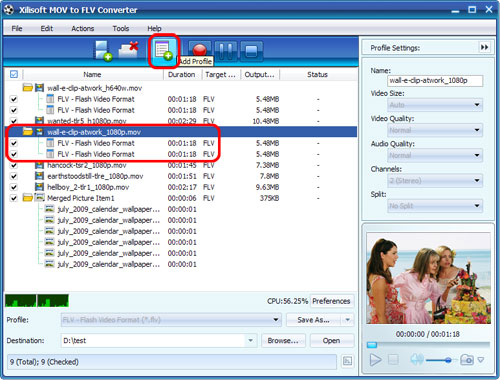Mute the preview volume speaker icon
This screenshot has height=380, width=500.
point(417,359)
